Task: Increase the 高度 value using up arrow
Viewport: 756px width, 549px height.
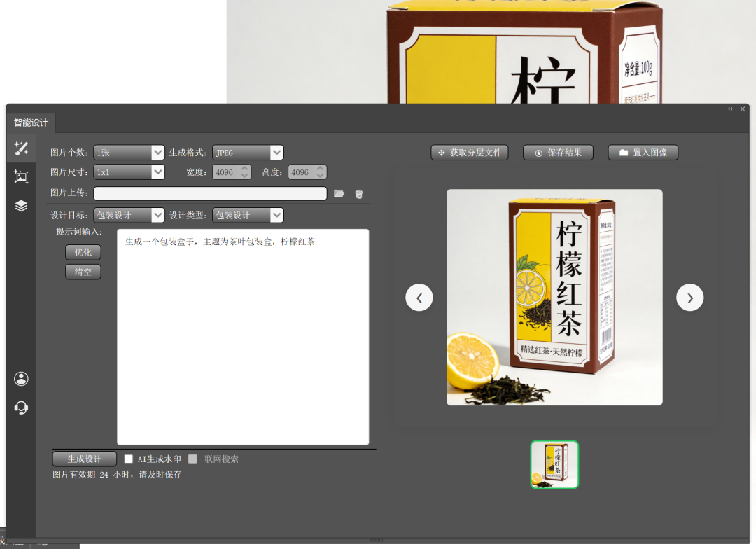Action: click(320, 168)
